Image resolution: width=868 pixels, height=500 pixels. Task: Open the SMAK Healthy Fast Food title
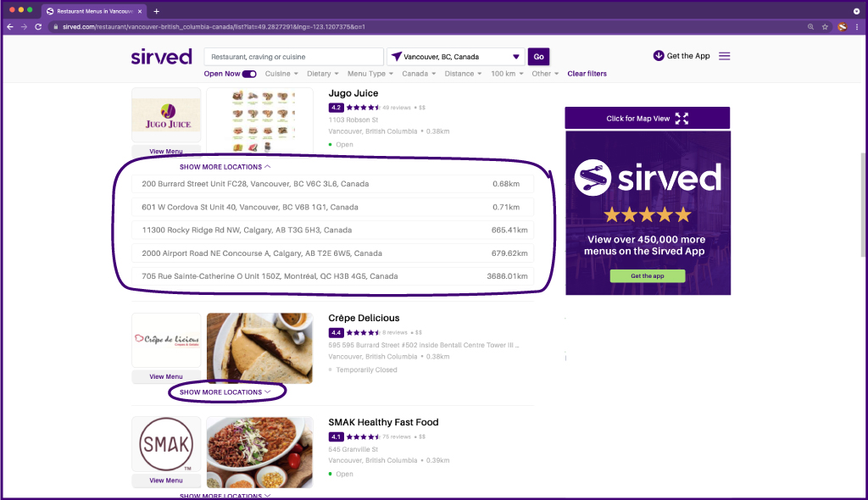pyautogui.click(x=383, y=423)
